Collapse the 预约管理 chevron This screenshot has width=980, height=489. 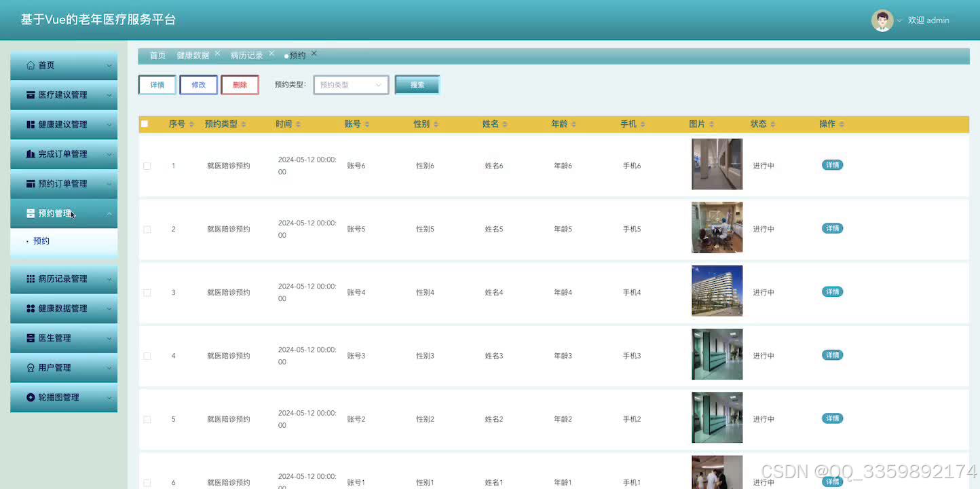[x=109, y=213]
